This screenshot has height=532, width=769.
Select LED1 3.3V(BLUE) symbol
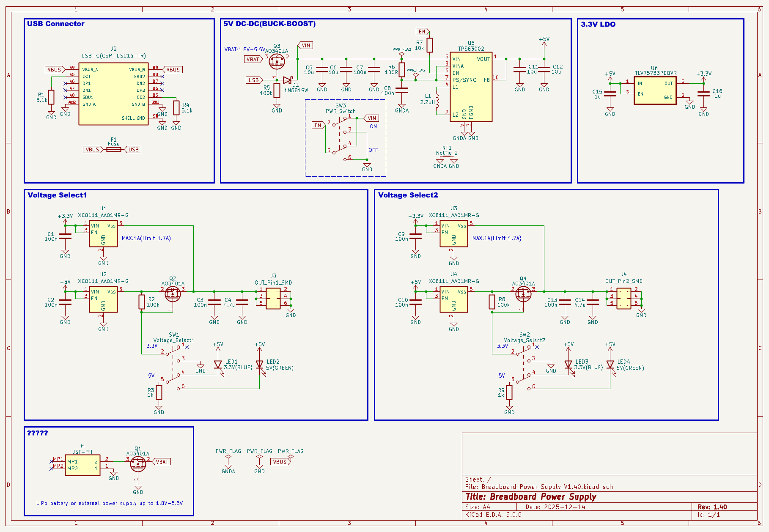(218, 365)
